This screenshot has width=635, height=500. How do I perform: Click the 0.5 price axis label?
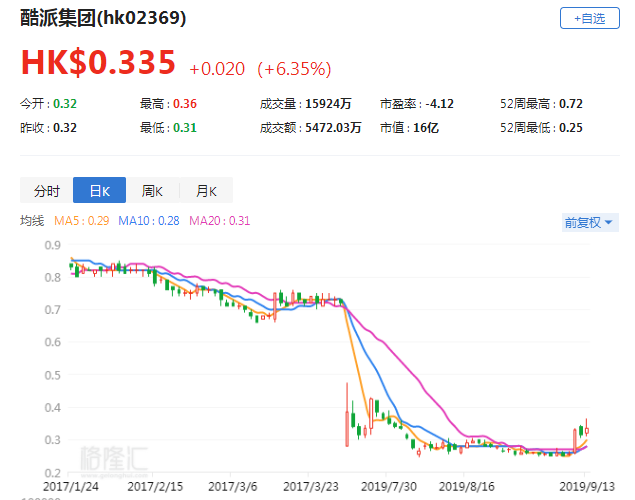pos(53,375)
